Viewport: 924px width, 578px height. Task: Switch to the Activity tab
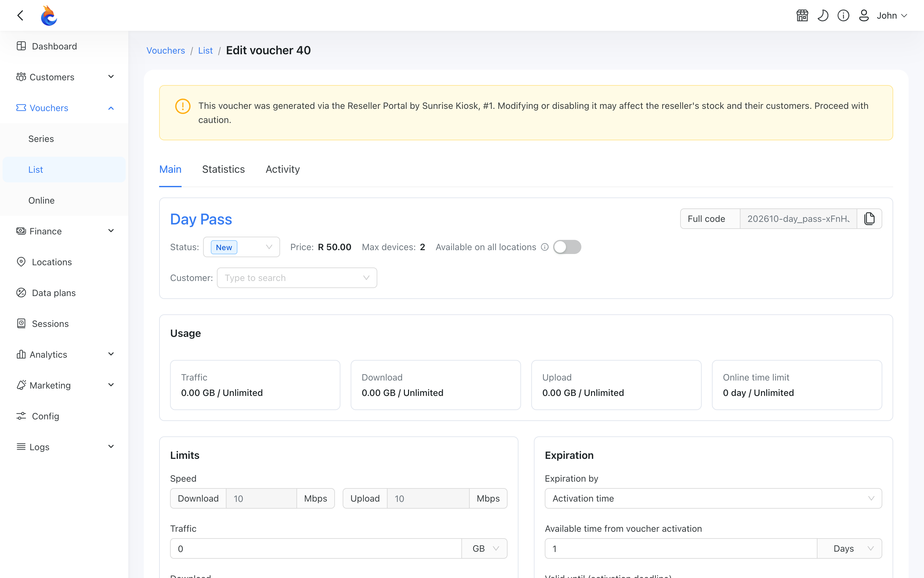[283, 169]
